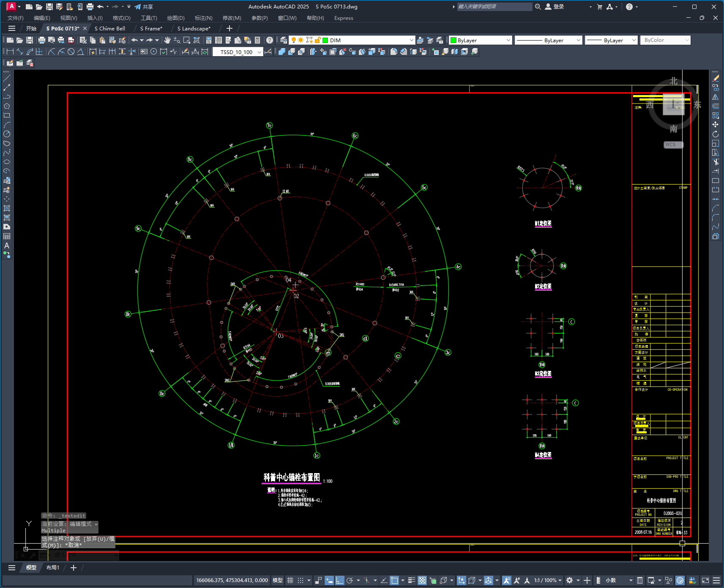This screenshot has width=724, height=588.
Task: Select the Line drawing tool
Action: coord(7,78)
